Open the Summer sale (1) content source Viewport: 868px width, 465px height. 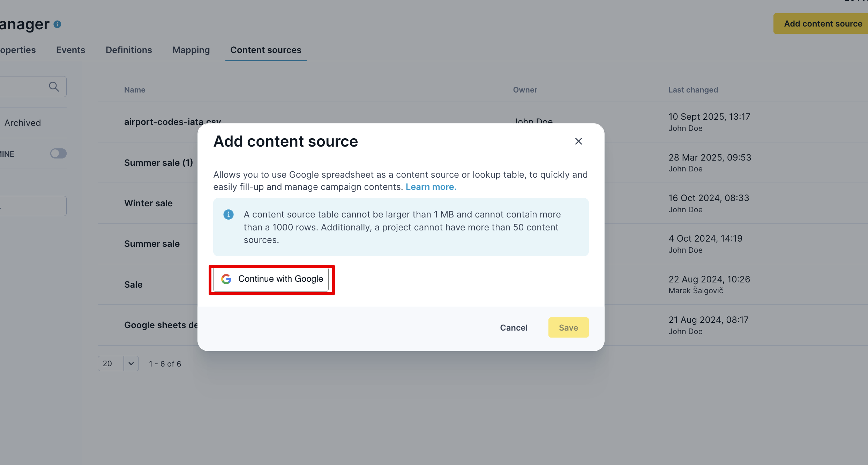tap(158, 163)
